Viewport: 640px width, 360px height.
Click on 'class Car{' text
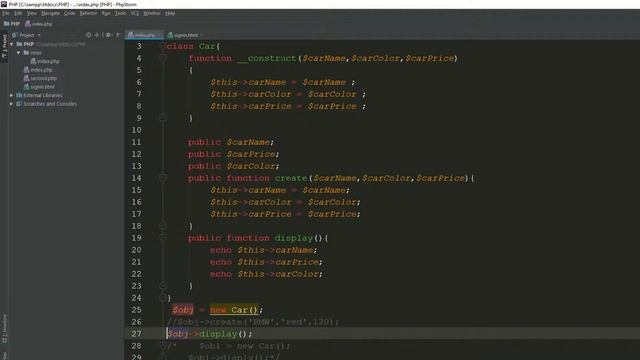coord(193,46)
